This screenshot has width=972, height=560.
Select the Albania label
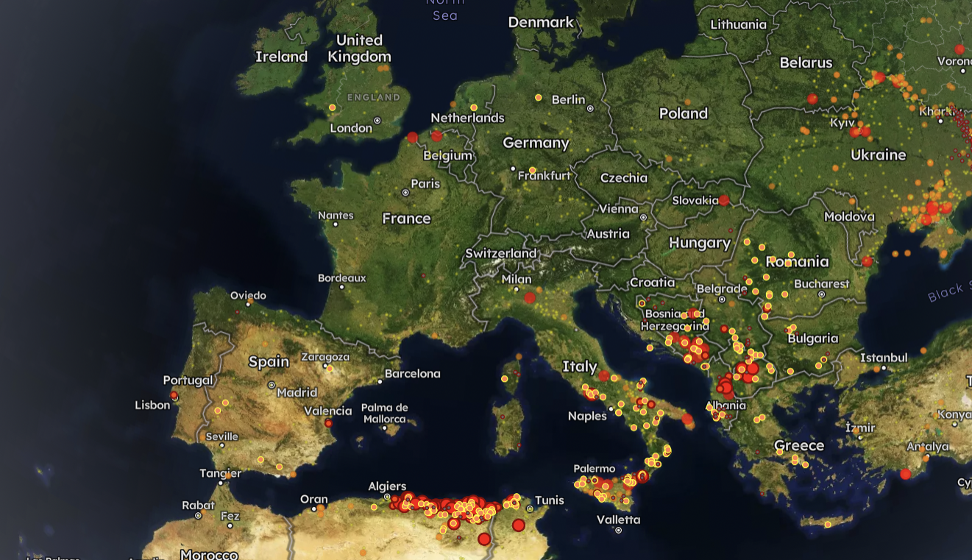pyautogui.click(x=726, y=405)
